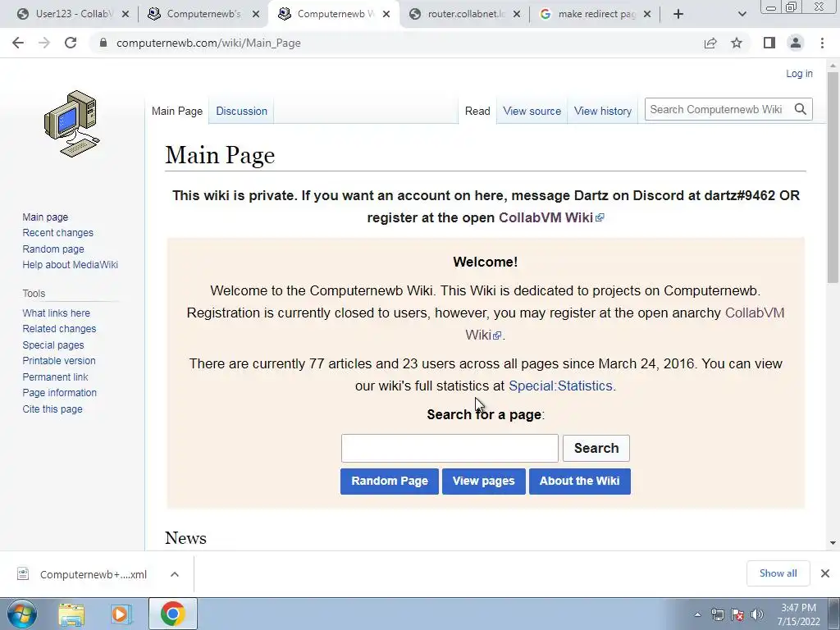Open Main page in the sidebar
Screen dimensions: 840x630
click(45, 217)
